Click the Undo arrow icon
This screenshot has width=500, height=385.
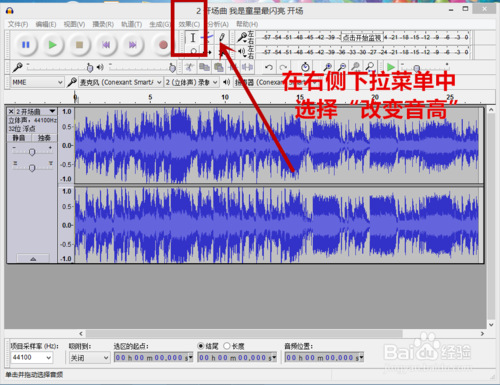269,67
